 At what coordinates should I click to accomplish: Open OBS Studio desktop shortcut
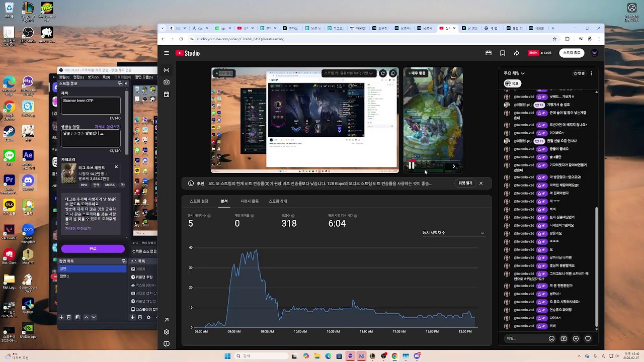click(28, 35)
